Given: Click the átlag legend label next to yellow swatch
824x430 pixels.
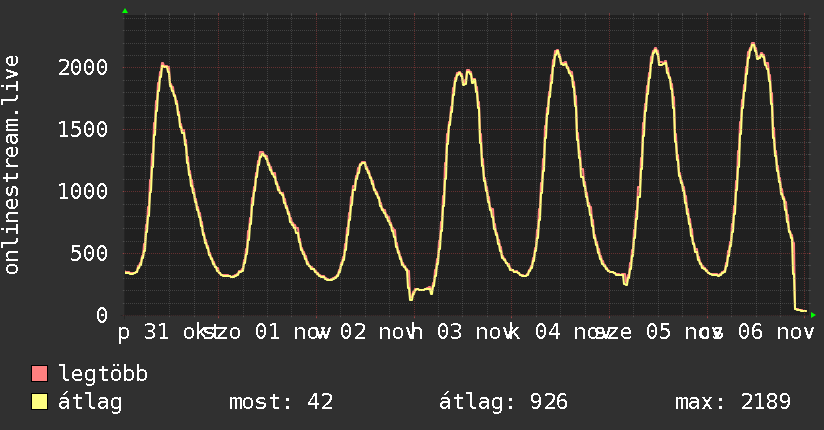Looking at the screenshot, I should [x=90, y=402].
